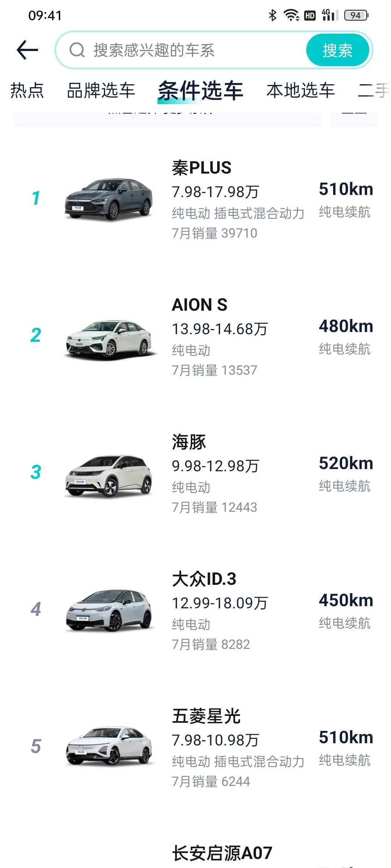The width and height of the screenshot is (391, 868).
Task: Tap the 520km range of 海豚
Action: [x=346, y=463]
